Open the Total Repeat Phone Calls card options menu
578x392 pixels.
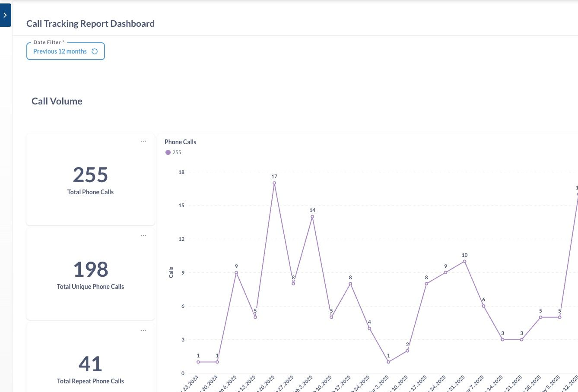click(143, 330)
